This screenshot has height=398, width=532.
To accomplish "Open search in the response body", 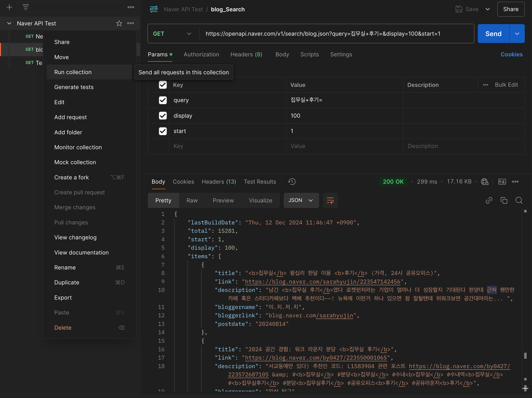I will click(x=519, y=200).
